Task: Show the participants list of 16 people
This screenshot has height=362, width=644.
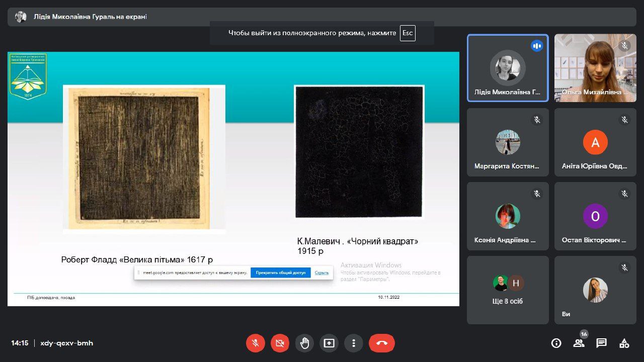Action: 579,343
